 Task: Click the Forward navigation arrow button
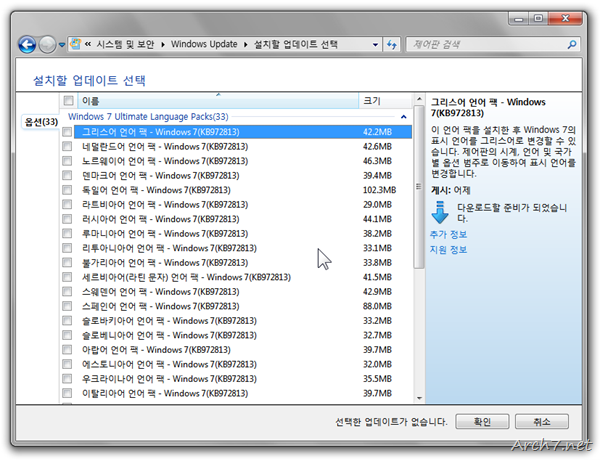(x=49, y=45)
